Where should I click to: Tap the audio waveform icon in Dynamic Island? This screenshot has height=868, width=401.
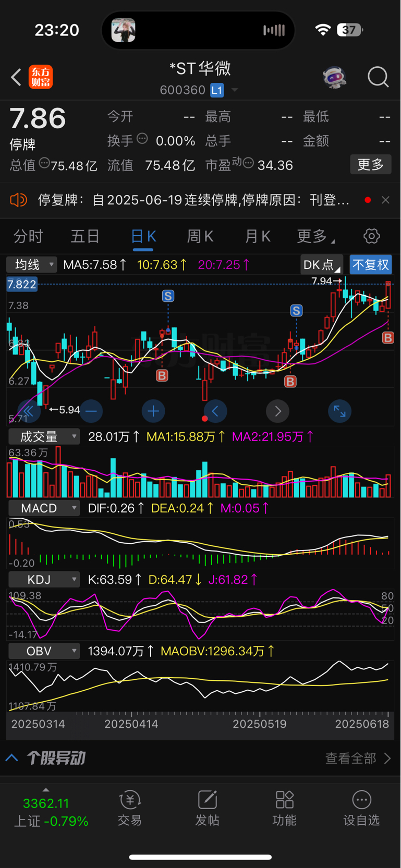(x=274, y=30)
